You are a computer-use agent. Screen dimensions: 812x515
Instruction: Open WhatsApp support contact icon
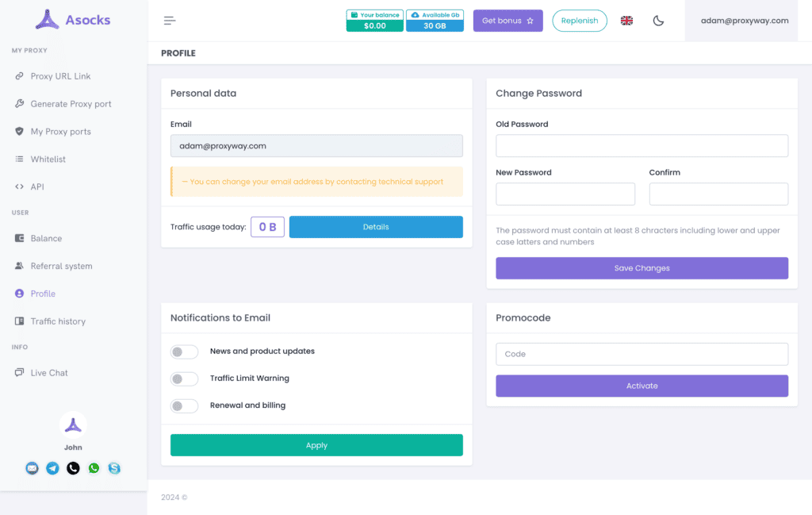coord(94,468)
